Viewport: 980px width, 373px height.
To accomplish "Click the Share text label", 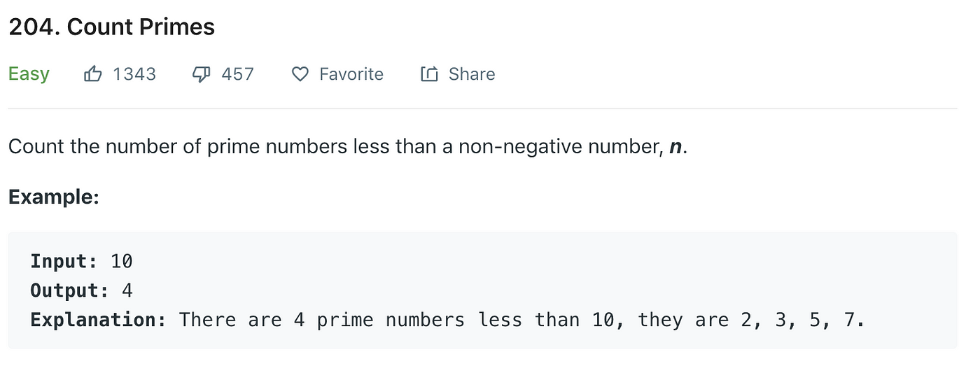I will pos(472,74).
